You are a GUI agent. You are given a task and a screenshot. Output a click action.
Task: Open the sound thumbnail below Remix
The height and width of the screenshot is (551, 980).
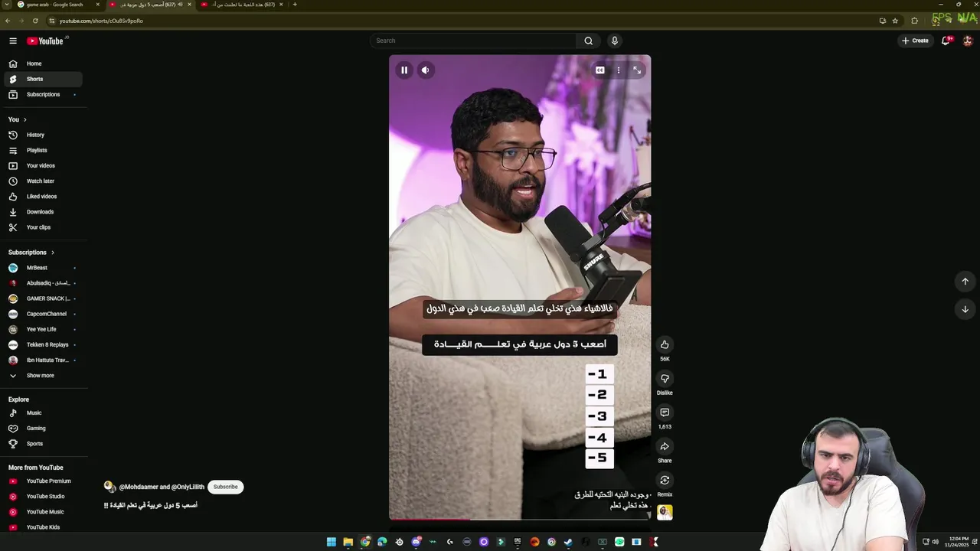665,512
